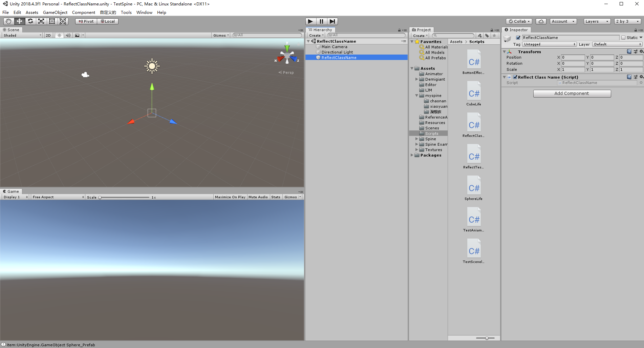Click Project search by label icon
644x348 pixels.
pyautogui.click(x=487, y=36)
